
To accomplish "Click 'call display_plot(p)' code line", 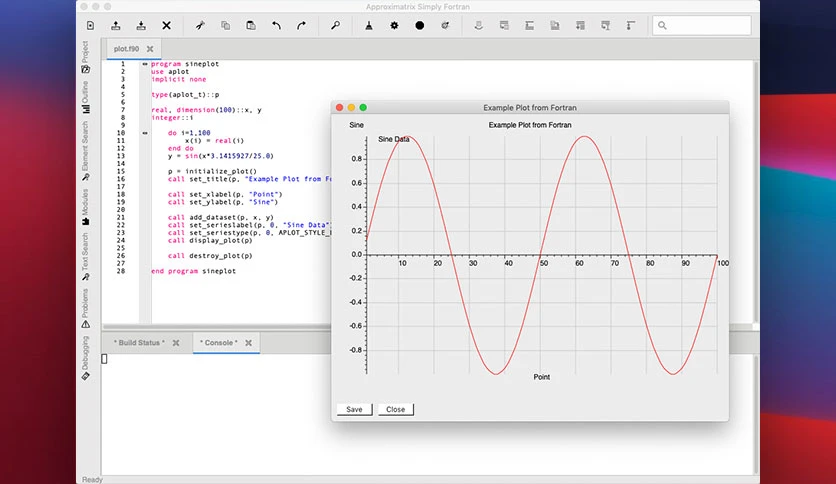I will pyautogui.click(x=210, y=240).
